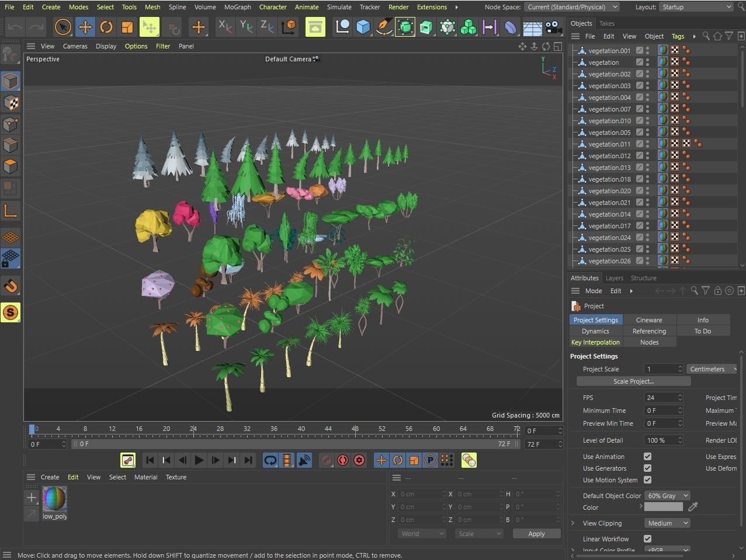746x560 pixels.
Task: Uncheck Use Animation checkbox
Action: point(647,457)
